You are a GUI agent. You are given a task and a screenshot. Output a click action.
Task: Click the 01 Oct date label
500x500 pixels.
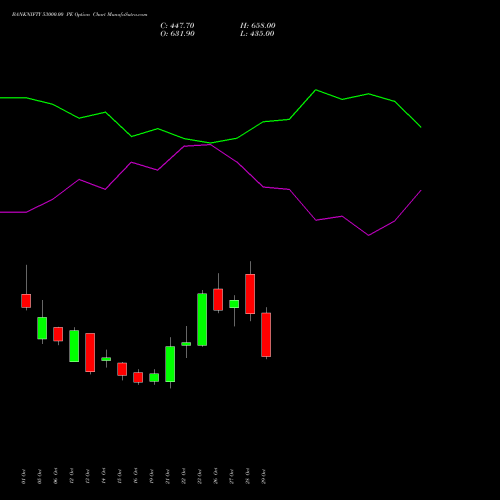point(23,477)
